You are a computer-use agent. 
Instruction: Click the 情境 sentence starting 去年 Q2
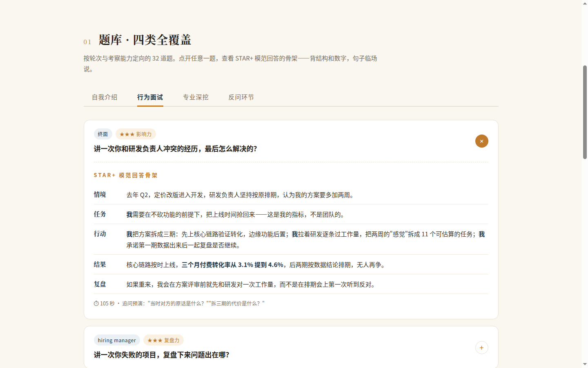pos(241,195)
